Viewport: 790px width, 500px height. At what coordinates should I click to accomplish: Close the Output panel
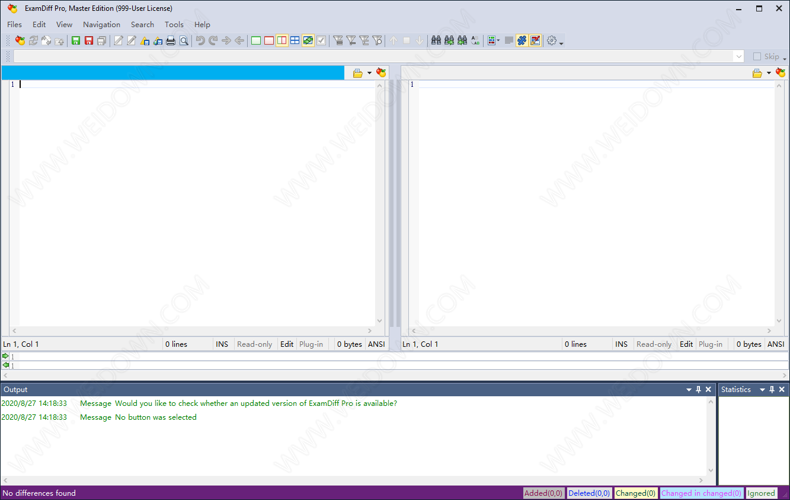pyautogui.click(x=708, y=390)
